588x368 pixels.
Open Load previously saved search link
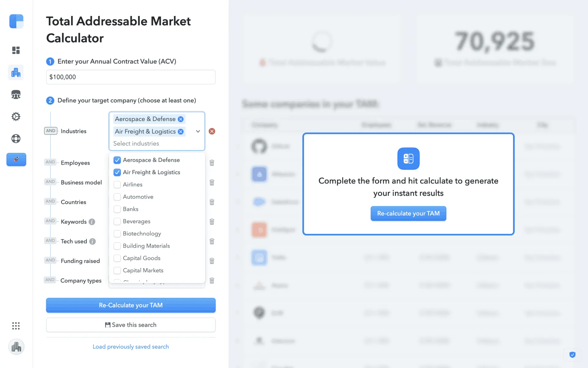131,347
